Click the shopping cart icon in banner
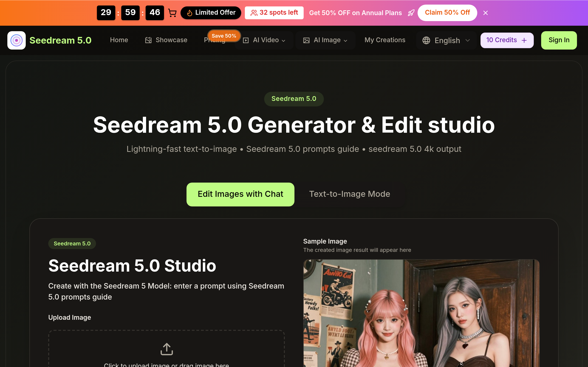The width and height of the screenshot is (588, 367). coord(172,13)
